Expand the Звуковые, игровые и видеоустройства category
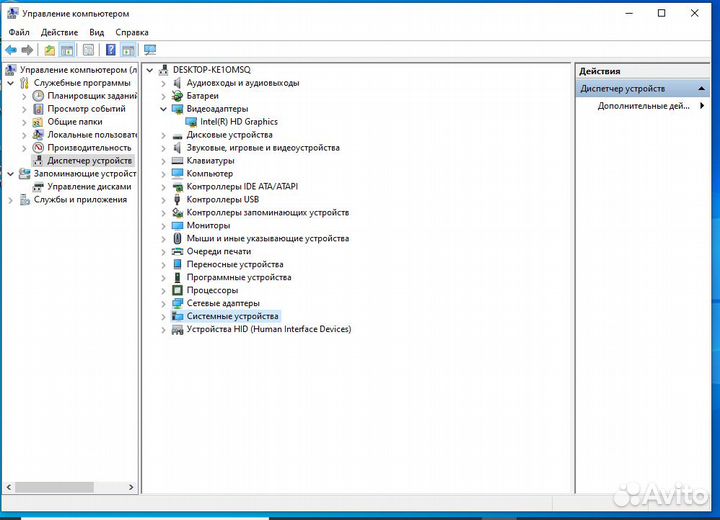 click(163, 148)
